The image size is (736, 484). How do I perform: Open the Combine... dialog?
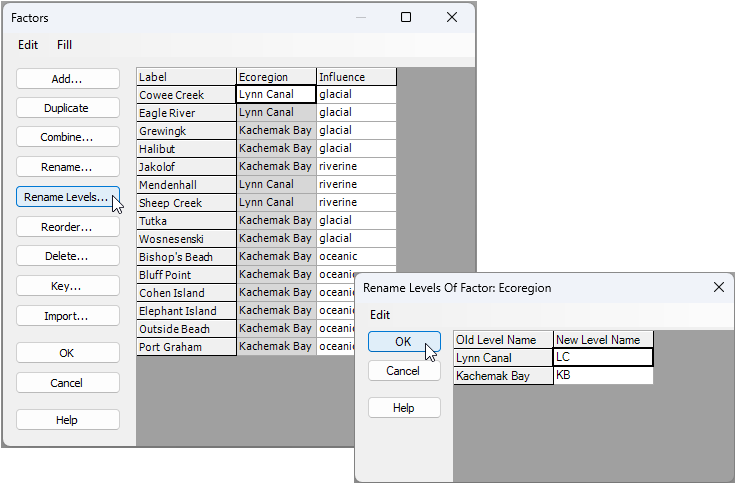coord(68,137)
